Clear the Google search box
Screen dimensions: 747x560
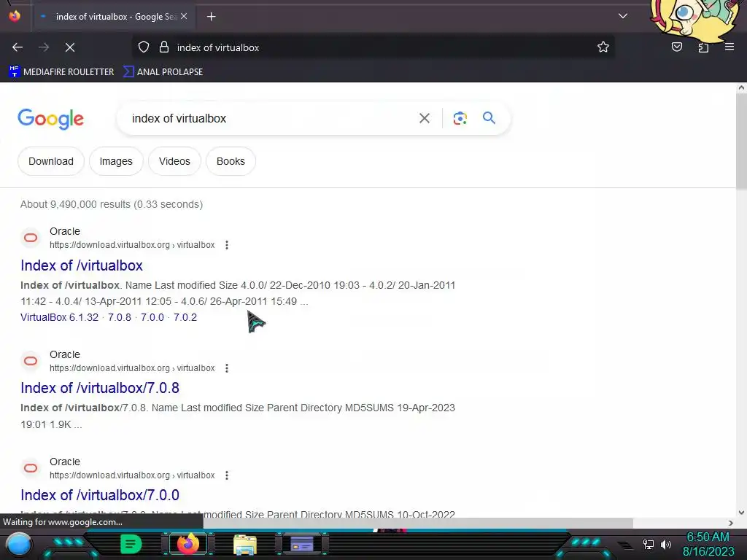[x=424, y=118]
